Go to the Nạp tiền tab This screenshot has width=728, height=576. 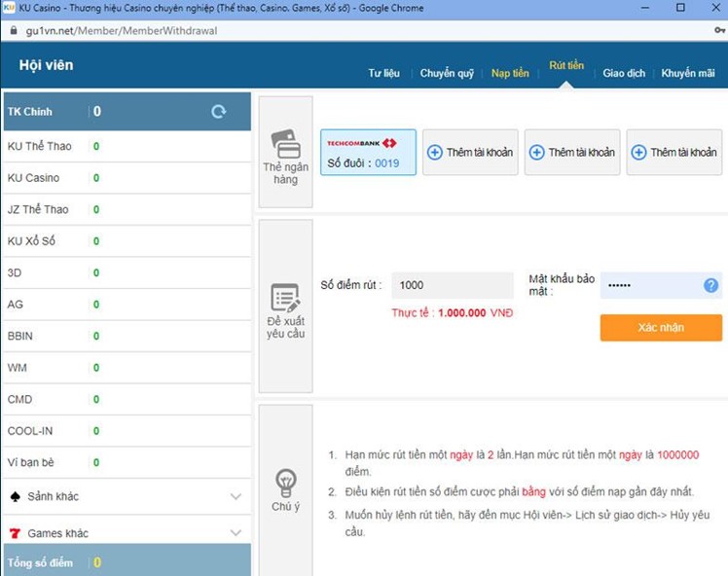click(x=510, y=73)
